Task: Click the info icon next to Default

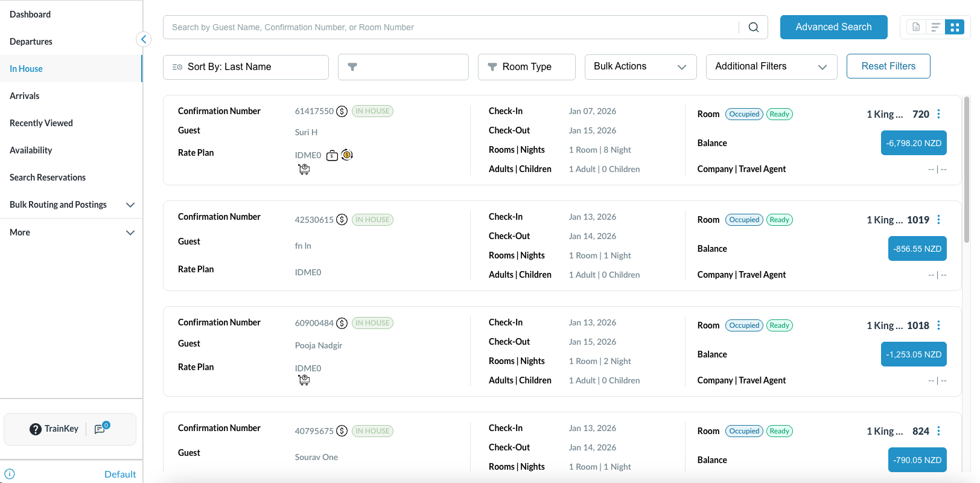Action: point(10,474)
